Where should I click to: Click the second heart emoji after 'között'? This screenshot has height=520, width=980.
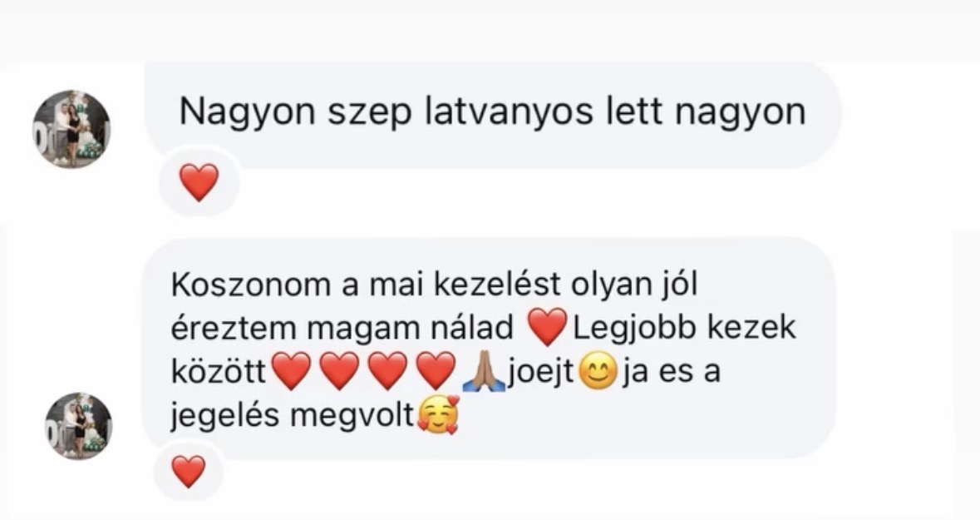(x=339, y=371)
